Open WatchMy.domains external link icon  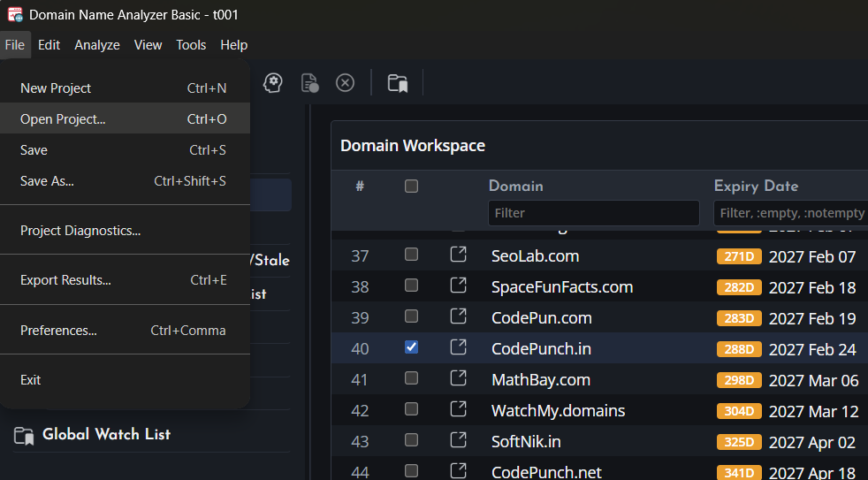(459, 409)
